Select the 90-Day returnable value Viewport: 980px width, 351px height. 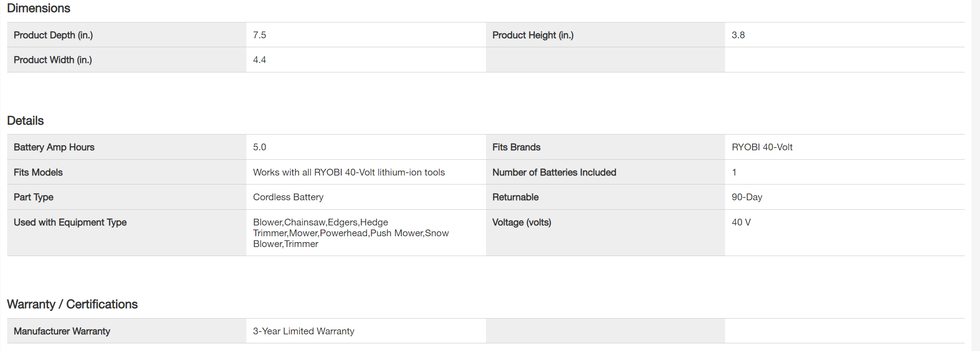coord(747,197)
